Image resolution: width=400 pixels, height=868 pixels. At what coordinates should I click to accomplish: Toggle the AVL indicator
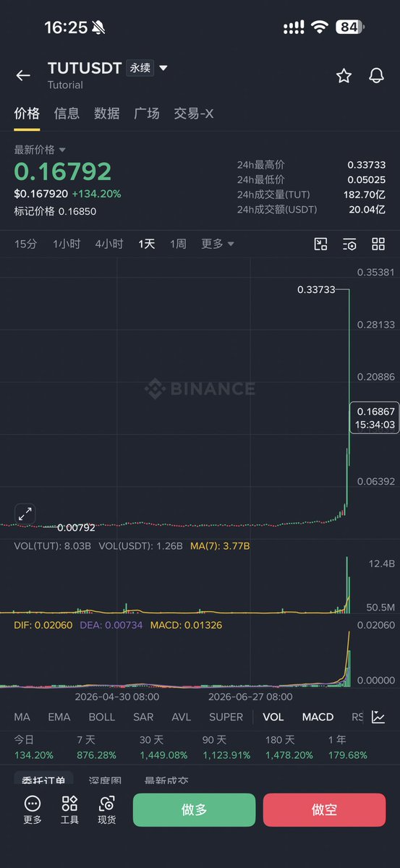pyautogui.click(x=182, y=717)
